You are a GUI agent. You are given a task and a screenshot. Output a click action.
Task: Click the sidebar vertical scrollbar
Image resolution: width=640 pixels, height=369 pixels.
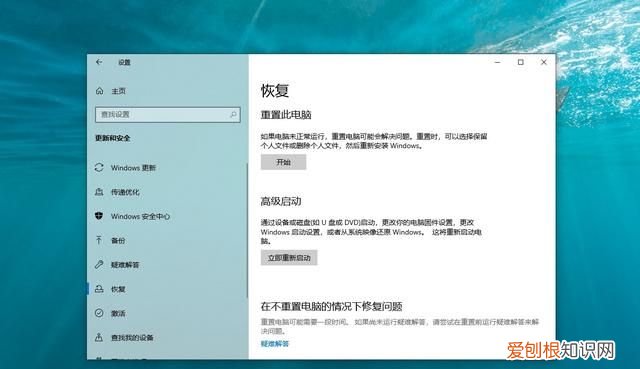pyautogui.click(x=247, y=230)
